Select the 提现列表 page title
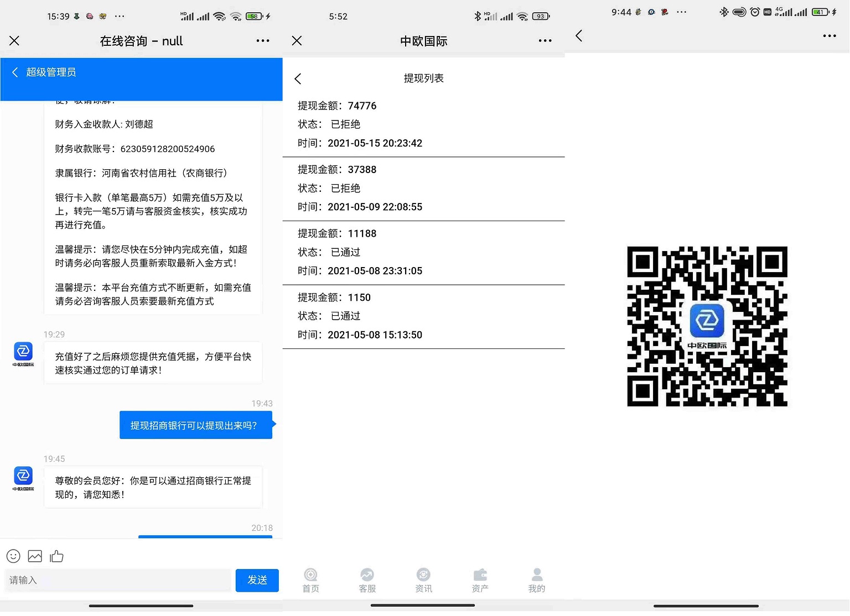 [424, 79]
